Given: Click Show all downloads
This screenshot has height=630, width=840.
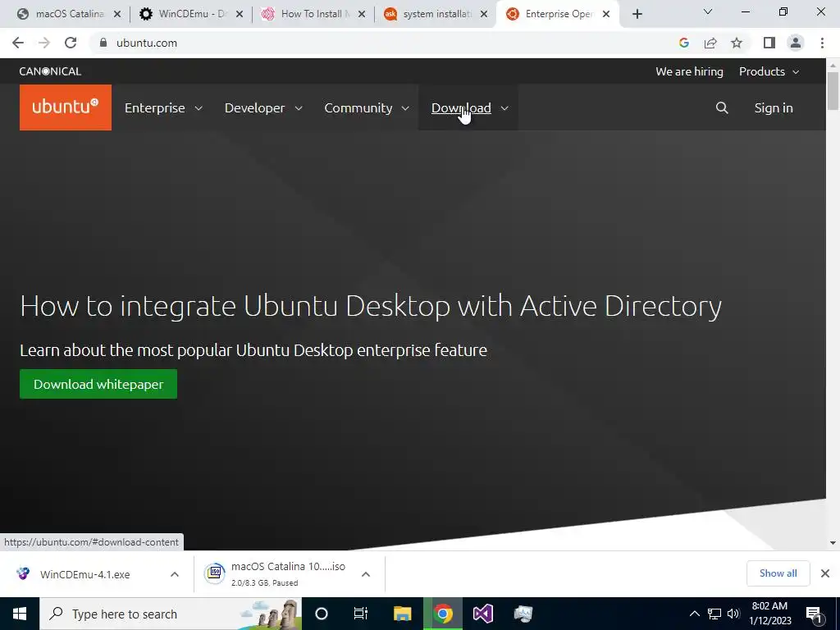Looking at the screenshot, I should 778,573.
